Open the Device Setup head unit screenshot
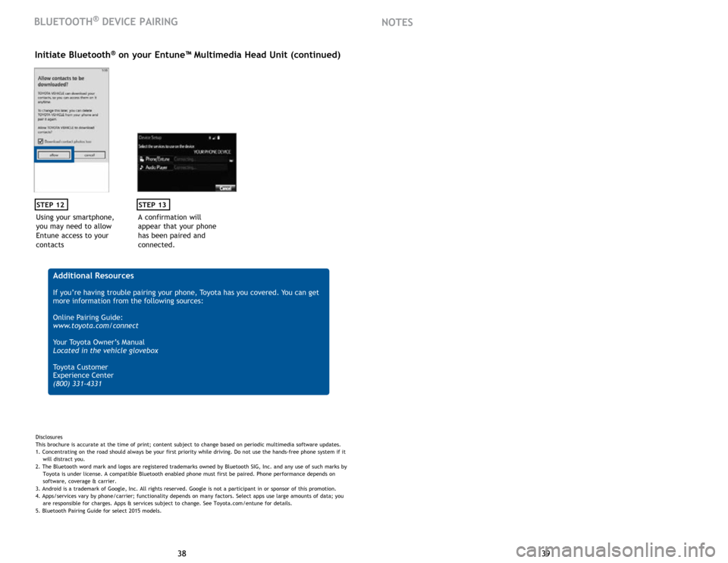 point(187,162)
